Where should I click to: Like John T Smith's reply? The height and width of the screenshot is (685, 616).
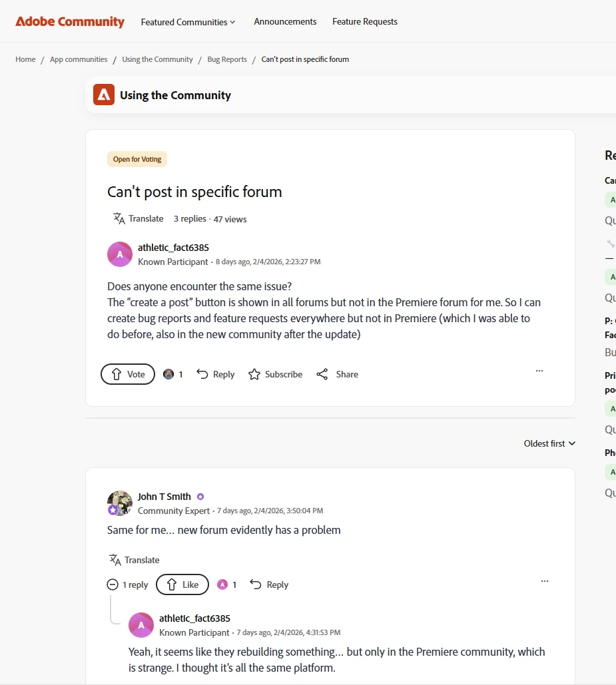pos(182,584)
